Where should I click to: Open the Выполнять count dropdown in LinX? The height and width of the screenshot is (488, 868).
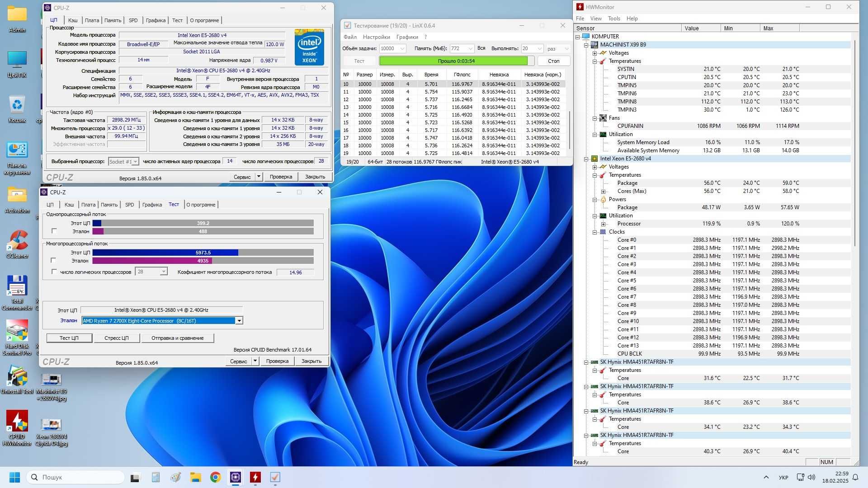click(x=539, y=48)
